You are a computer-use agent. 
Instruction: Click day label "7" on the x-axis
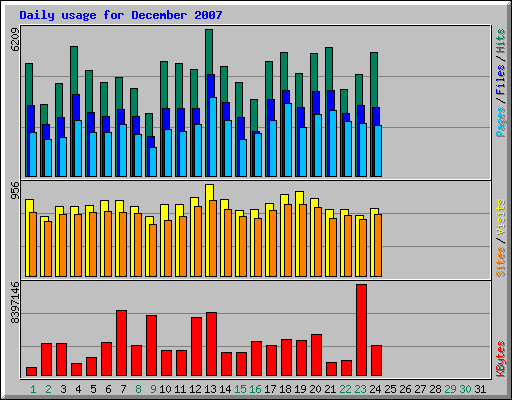tap(123, 389)
